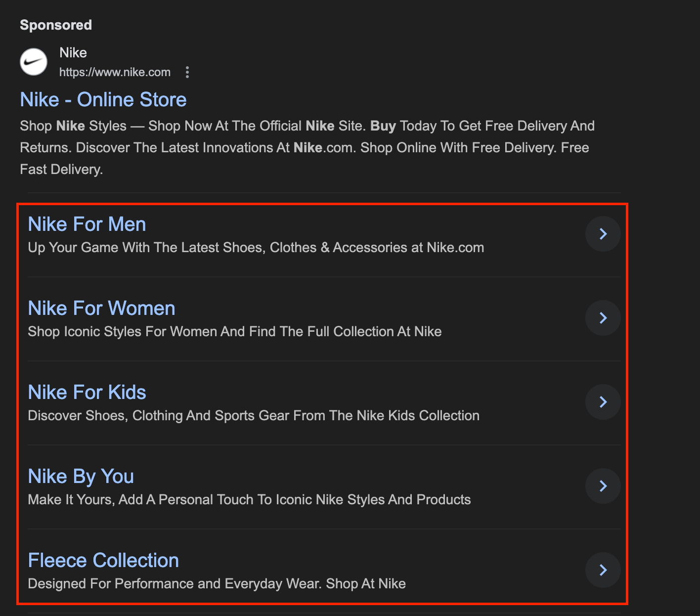Open the Nike For Men sitelink

pos(87,224)
